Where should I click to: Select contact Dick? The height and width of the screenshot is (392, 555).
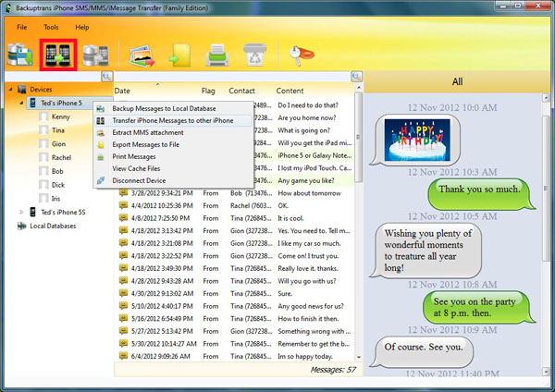(x=58, y=185)
